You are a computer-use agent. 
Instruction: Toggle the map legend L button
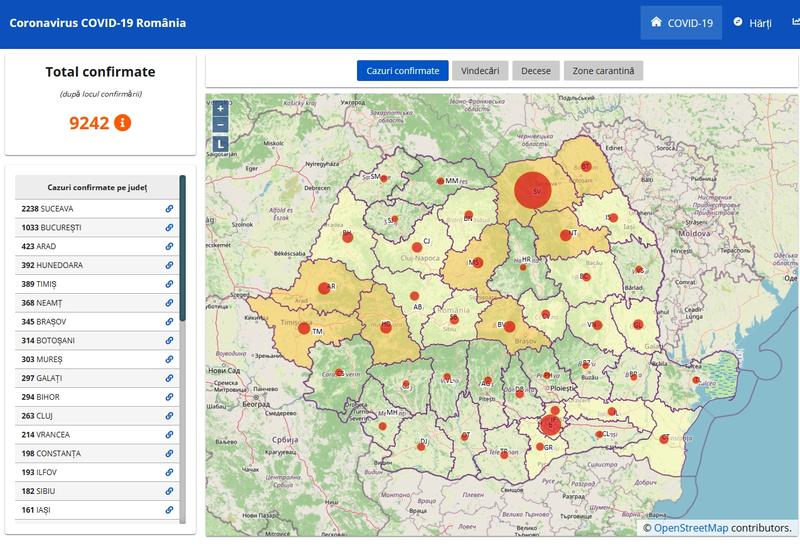pyautogui.click(x=220, y=144)
